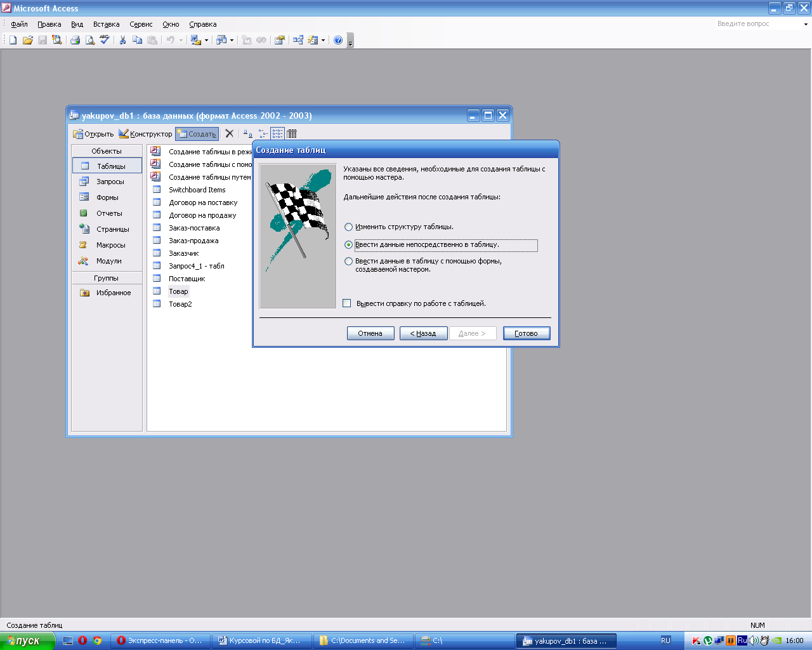Click the File search toolbar icon
This screenshot has width=812, height=650.
click(x=57, y=40)
